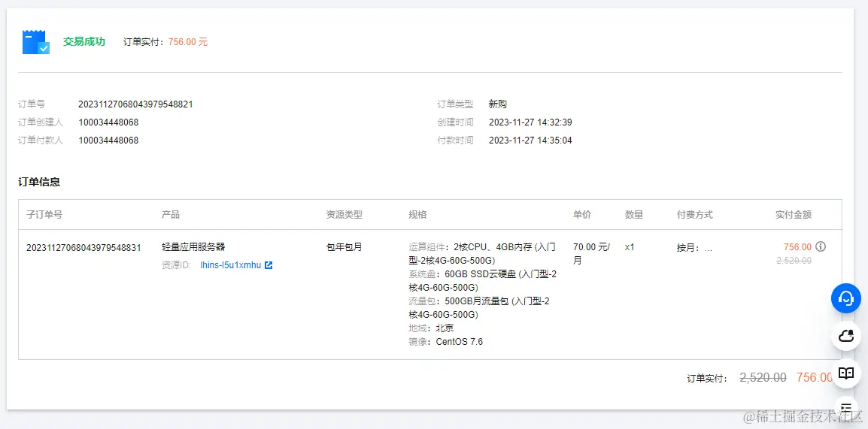
Task: Click payment time 2023-11-27 14:35:04
Action: click(x=530, y=140)
